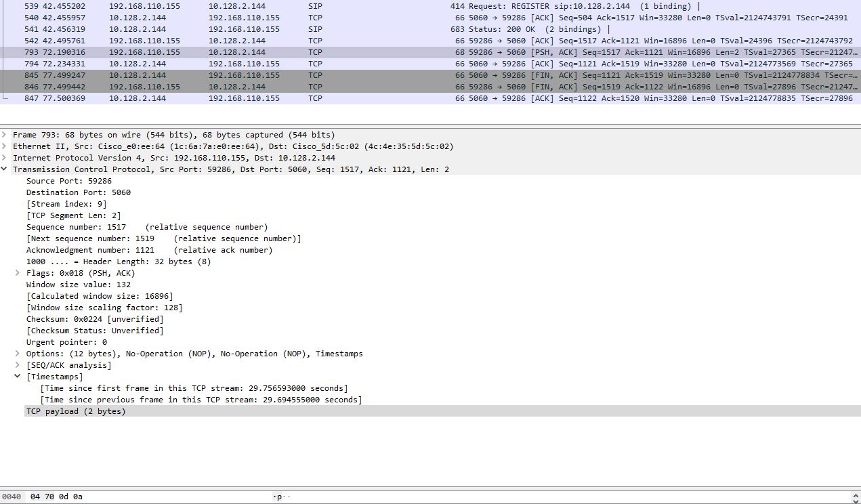This screenshot has height=504, width=861.
Task: Select the FIN, ACK packet 845
Action: click(x=271, y=75)
